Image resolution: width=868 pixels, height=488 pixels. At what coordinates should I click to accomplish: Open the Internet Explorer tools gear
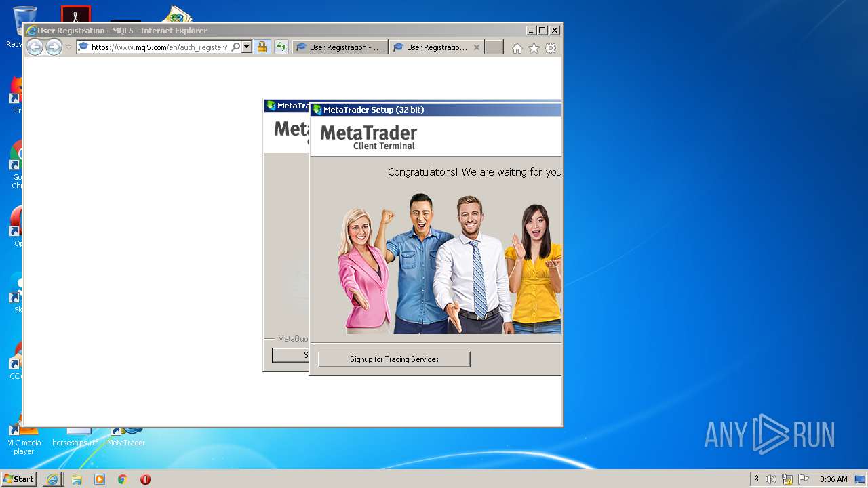(x=551, y=48)
